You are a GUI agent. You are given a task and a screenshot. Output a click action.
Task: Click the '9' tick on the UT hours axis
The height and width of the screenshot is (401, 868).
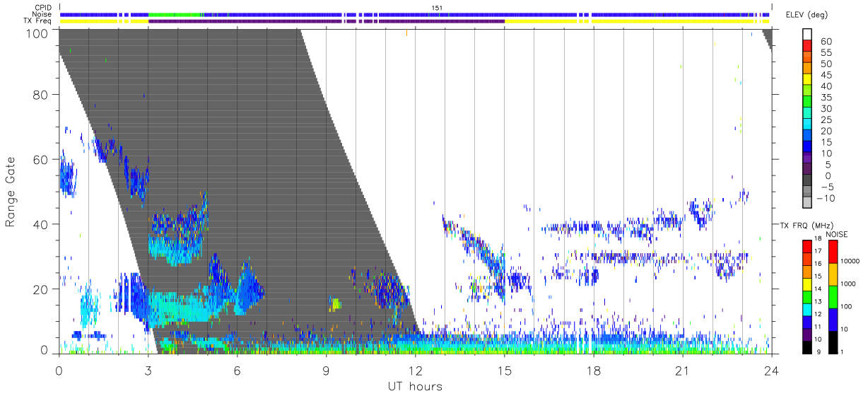coord(326,370)
